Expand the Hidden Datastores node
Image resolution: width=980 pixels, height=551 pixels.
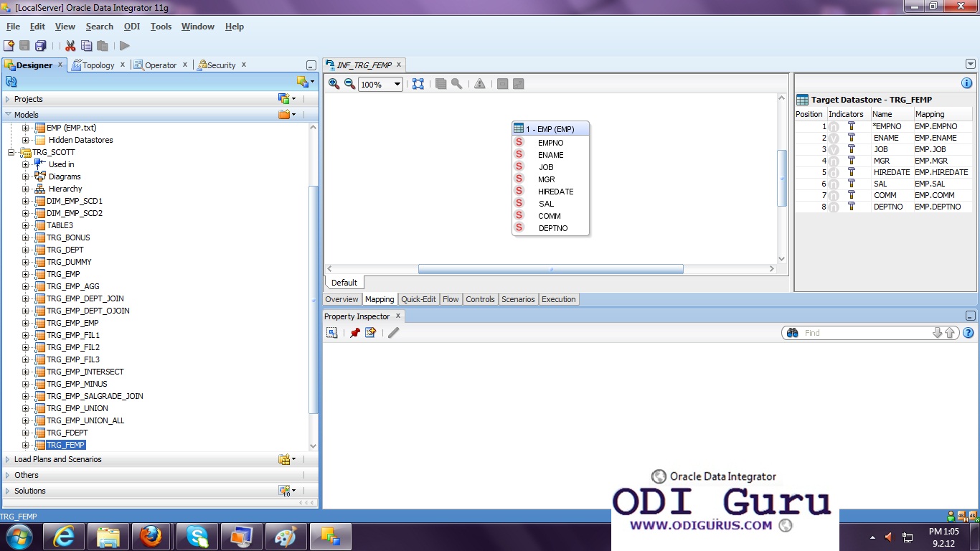point(24,140)
